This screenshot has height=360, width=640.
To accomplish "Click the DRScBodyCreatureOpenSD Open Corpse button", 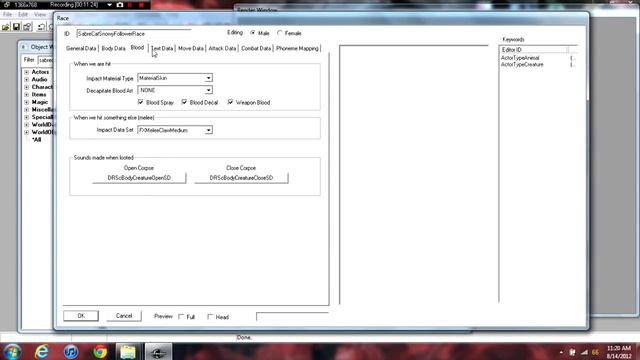I will click(x=139, y=178).
